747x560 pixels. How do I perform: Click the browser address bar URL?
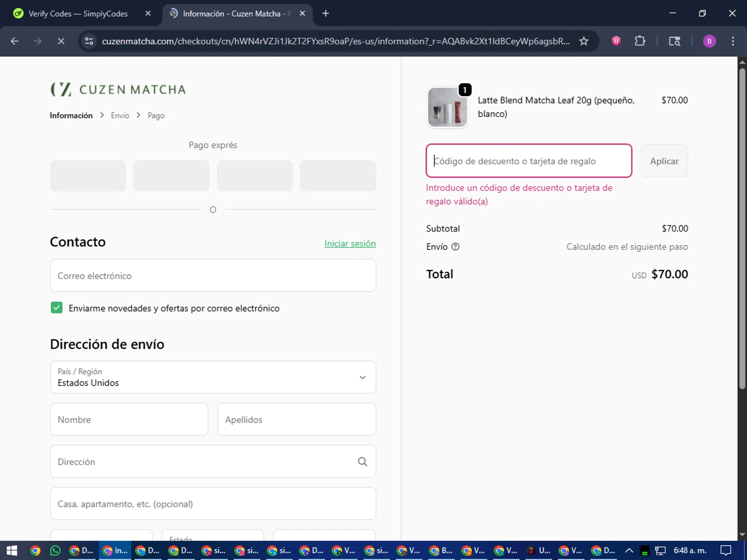click(336, 41)
